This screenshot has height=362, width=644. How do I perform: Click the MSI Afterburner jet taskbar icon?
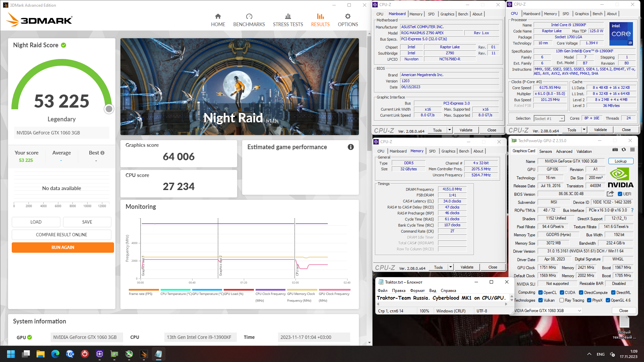tap(129, 354)
